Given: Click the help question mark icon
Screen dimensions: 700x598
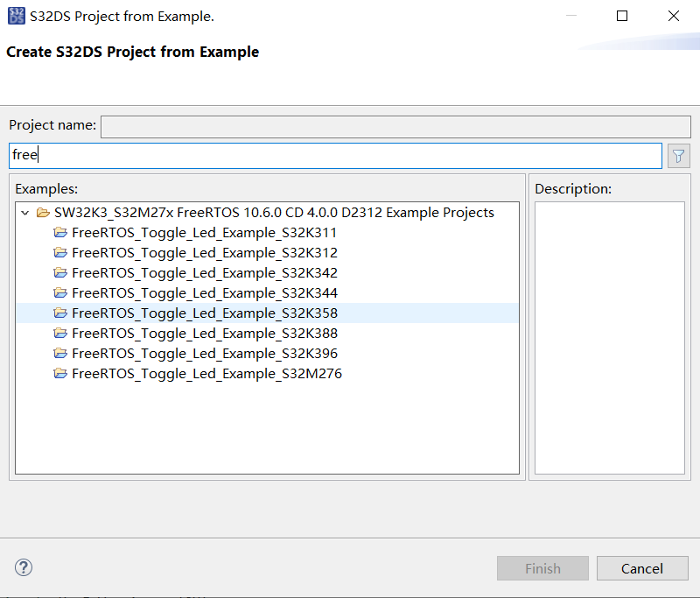Looking at the screenshot, I should click(x=23, y=567).
